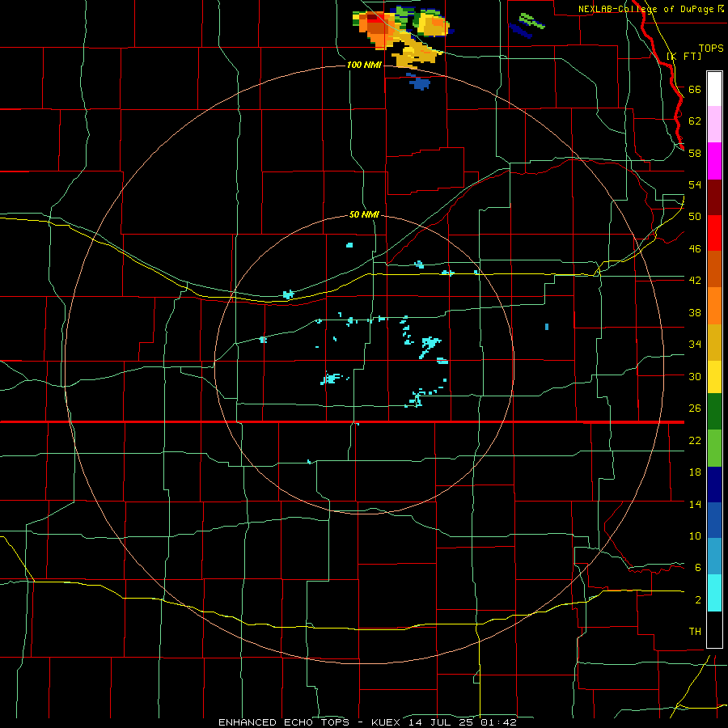Click the gold mustard legend swatch
The width and height of the screenshot is (728, 728).
(x=714, y=341)
